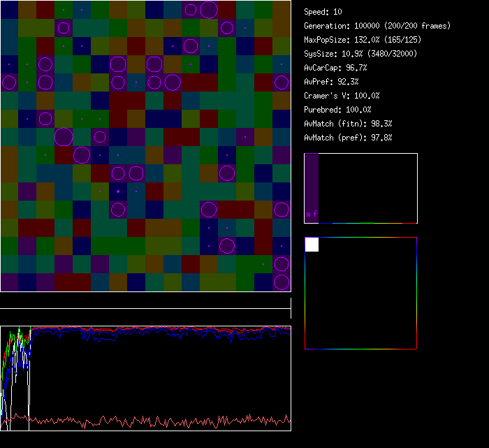Select the Generation counter text
Image resolution: width=489 pixels, height=448 pixels.
pos(377,26)
